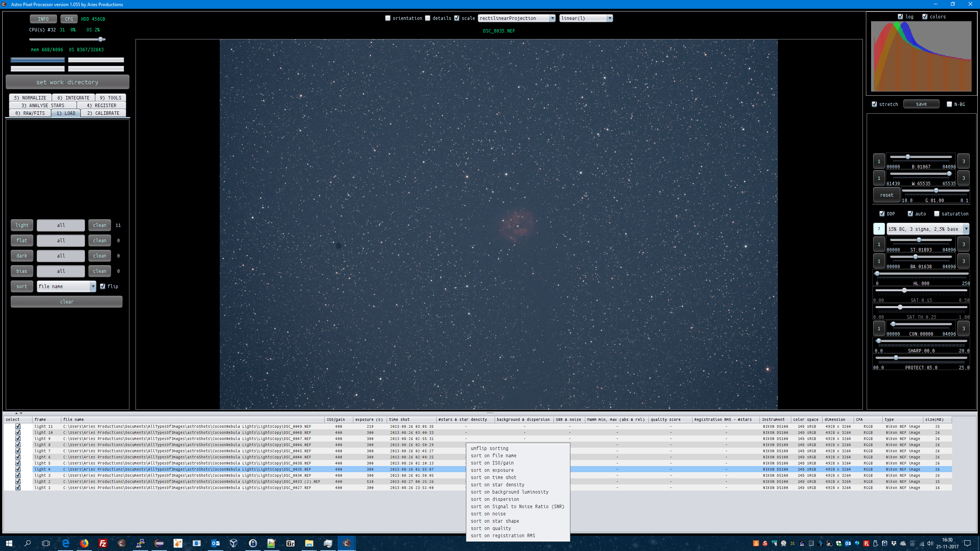Screen dimensions: 980x551
Task: Enable the saturation checkbox
Action: (937, 214)
